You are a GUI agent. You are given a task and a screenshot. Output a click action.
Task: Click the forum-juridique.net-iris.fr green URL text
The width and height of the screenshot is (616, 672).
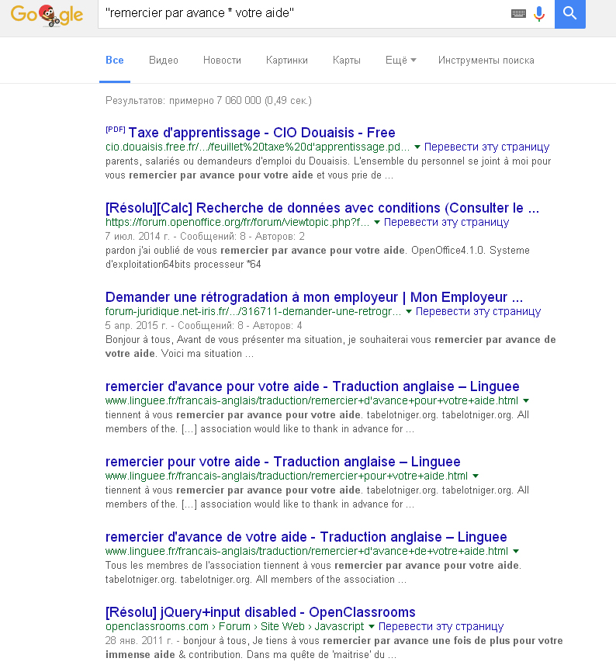pyautogui.click(x=253, y=312)
